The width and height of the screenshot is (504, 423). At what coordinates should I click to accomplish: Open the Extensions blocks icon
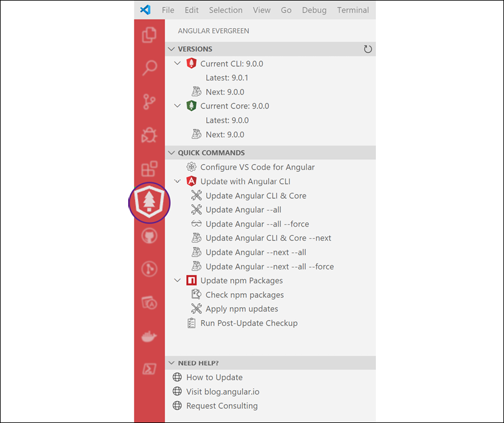[x=149, y=169]
